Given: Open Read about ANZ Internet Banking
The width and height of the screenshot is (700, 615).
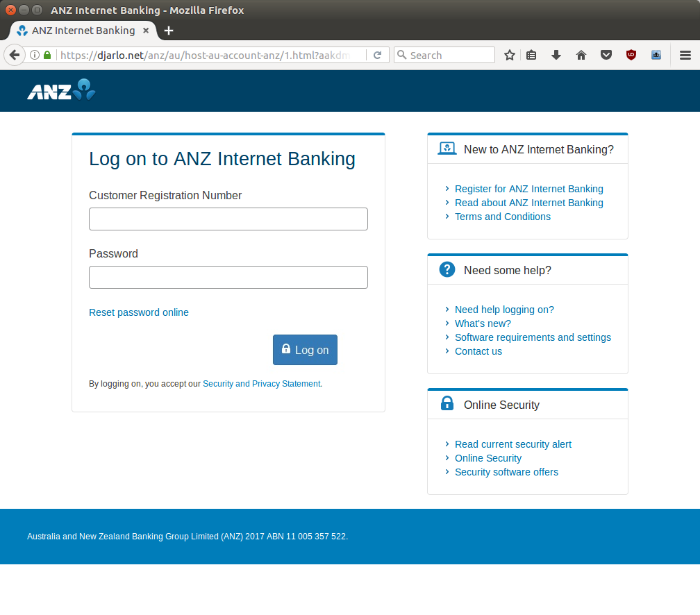Looking at the screenshot, I should click(529, 203).
